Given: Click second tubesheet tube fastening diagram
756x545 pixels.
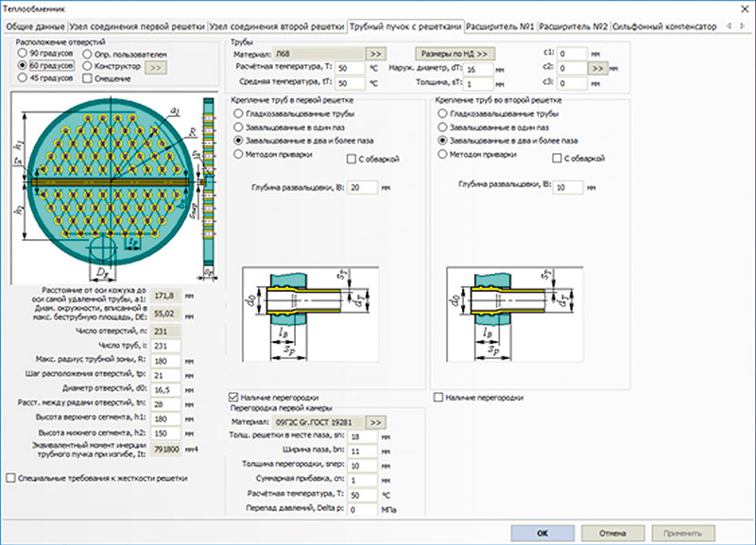Looking at the screenshot, I should click(514, 315).
